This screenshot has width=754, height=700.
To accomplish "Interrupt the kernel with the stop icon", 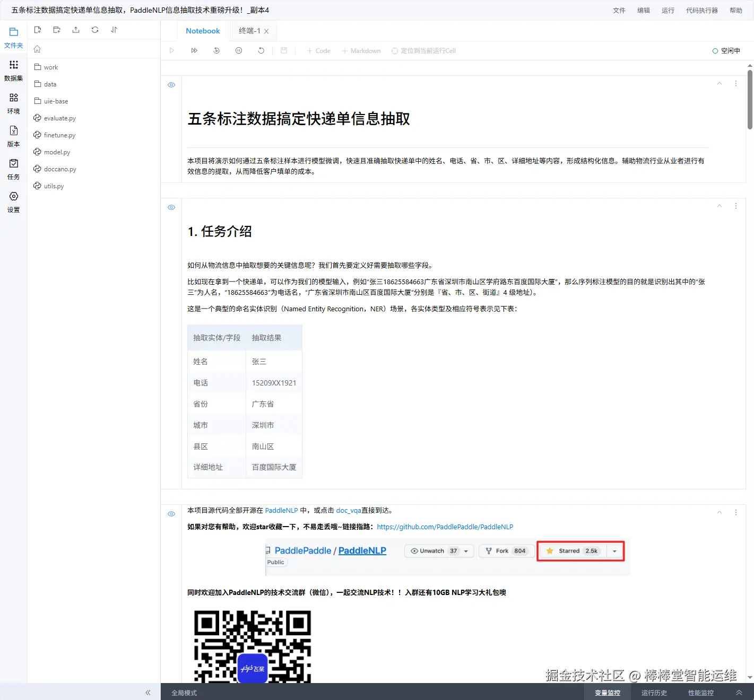I will [239, 50].
